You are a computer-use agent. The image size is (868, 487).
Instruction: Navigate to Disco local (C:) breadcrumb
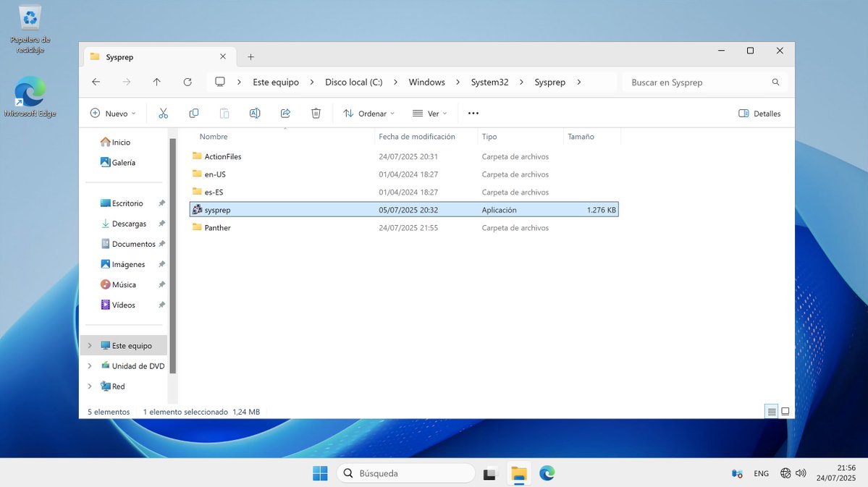point(354,82)
